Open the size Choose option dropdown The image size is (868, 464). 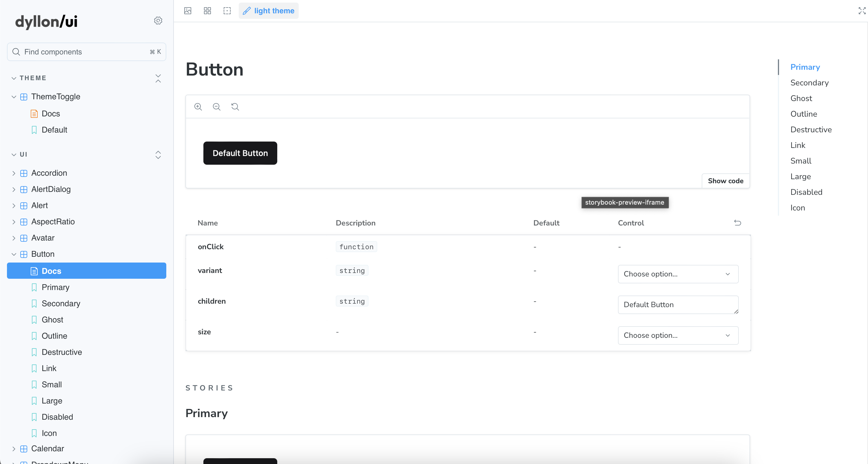678,335
